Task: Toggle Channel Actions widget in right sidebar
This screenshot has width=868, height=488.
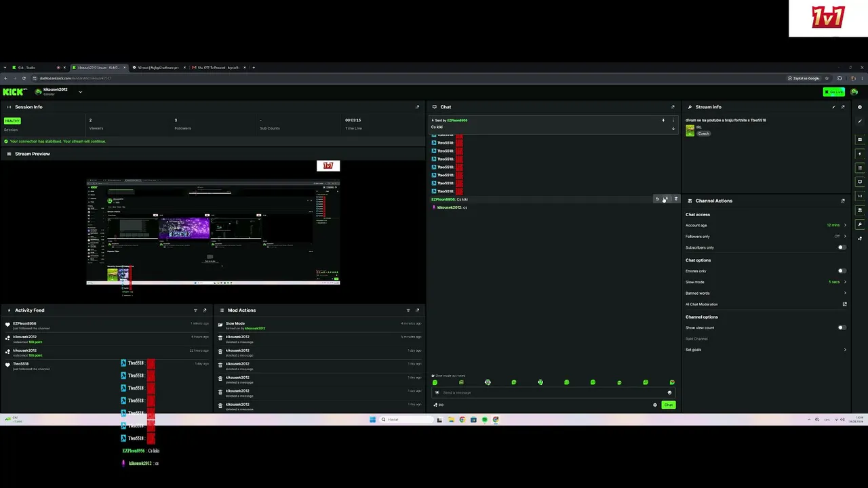Action: tap(860, 210)
